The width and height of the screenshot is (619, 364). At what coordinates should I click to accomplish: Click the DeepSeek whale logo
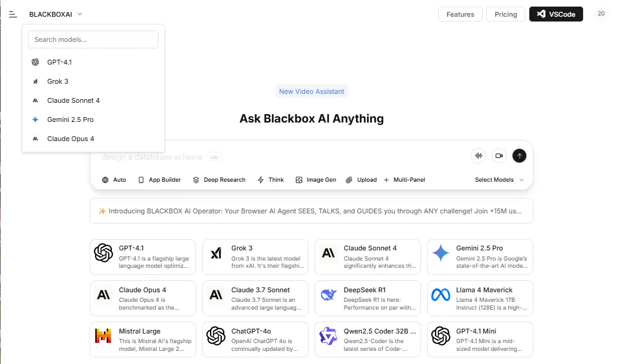point(328,294)
